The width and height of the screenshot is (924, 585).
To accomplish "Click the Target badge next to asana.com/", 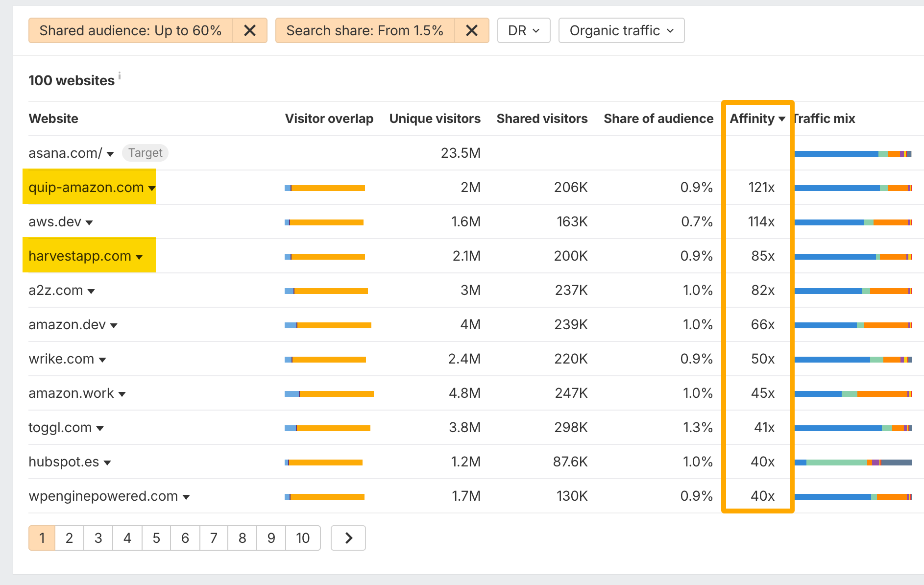I will (146, 153).
